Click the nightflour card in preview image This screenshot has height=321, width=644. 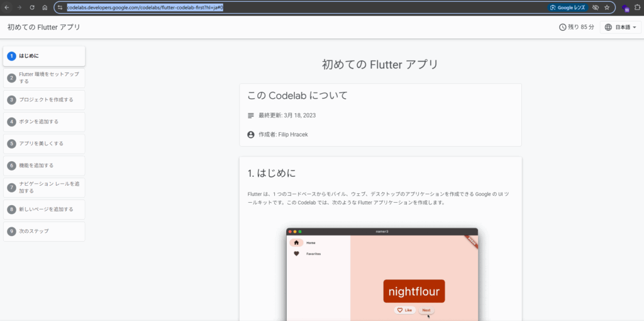point(414,291)
